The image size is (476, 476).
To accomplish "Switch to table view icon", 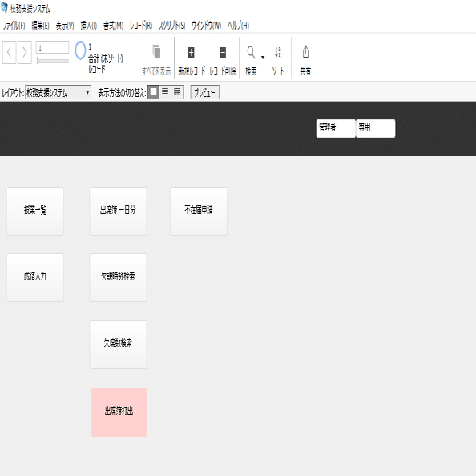I will [x=177, y=92].
